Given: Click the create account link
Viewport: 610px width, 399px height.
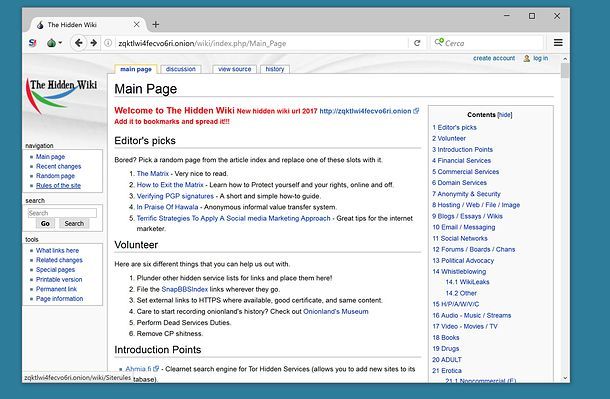Looking at the screenshot, I should click(x=494, y=58).
